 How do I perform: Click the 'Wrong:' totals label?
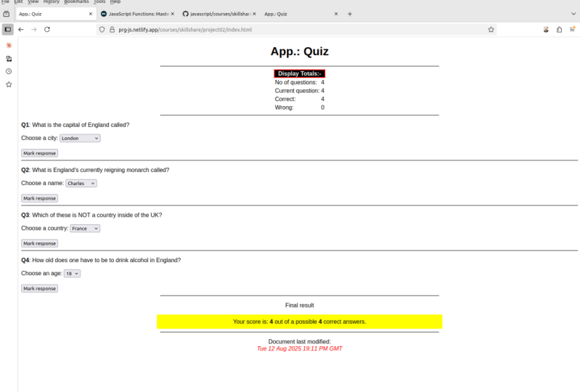(x=284, y=107)
